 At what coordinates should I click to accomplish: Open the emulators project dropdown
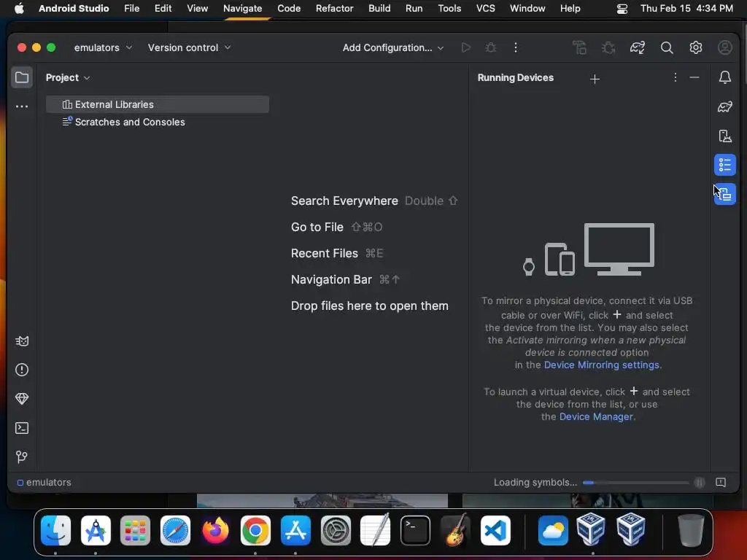(103, 47)
